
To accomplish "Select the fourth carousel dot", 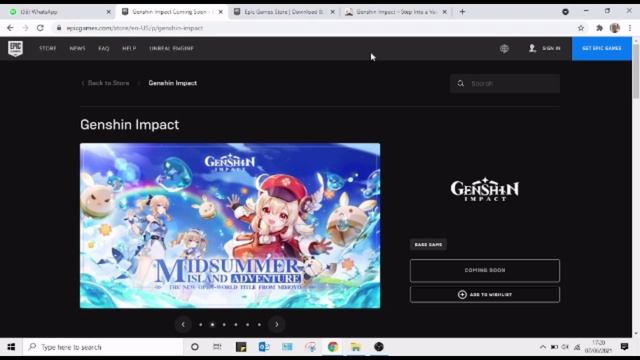I will click(236, 324).
